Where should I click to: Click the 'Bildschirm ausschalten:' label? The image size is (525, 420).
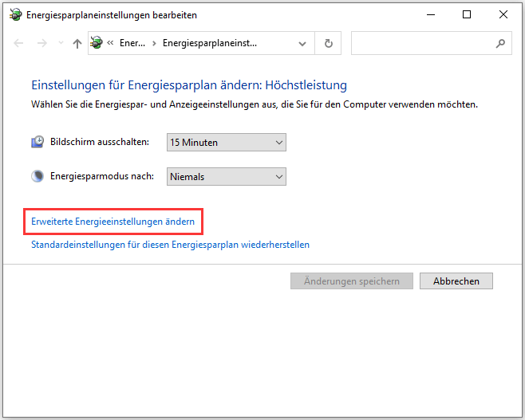point(100,142)
